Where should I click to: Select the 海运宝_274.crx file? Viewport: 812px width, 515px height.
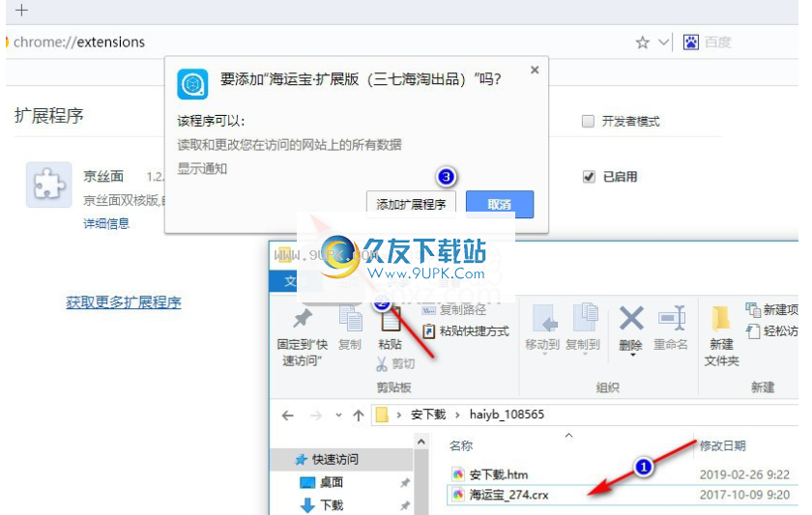(508, 496)
